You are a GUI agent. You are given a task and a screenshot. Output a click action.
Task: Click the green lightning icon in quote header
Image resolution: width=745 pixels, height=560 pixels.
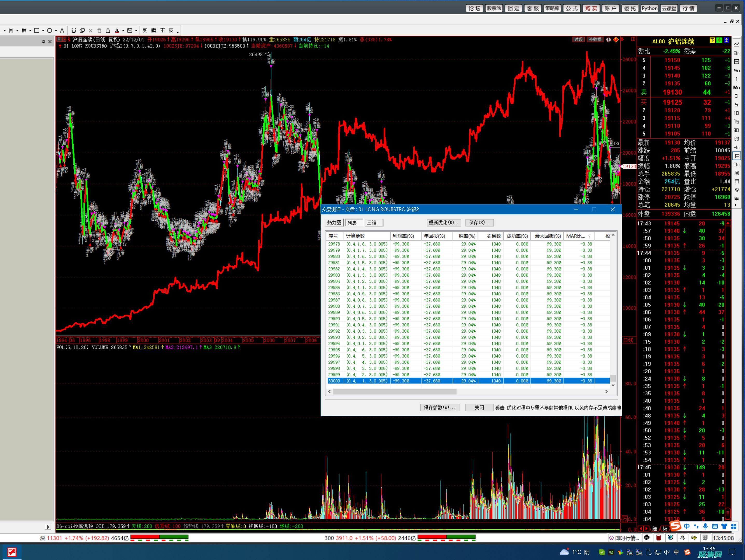719,40
